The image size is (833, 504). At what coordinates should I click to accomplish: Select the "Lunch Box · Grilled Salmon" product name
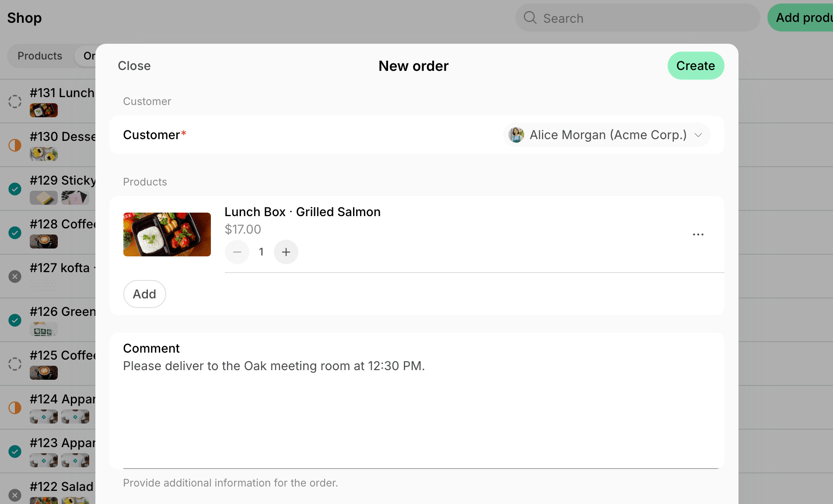coord(303,212)
